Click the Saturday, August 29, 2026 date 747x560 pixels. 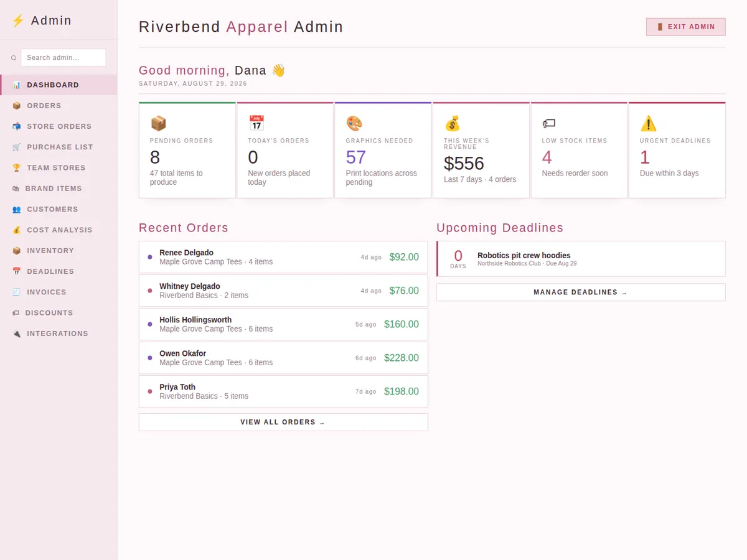click(x=193, y=83)
